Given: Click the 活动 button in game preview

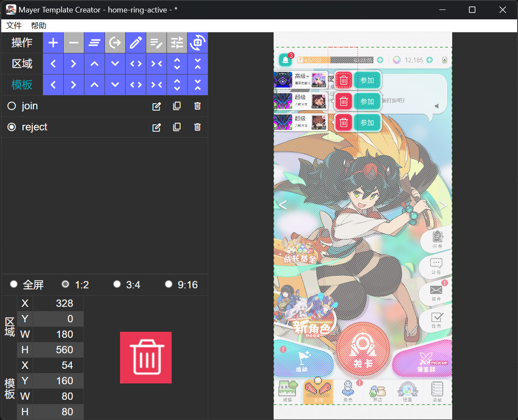Looking at the screenshot, I should [x=303, y=359].
